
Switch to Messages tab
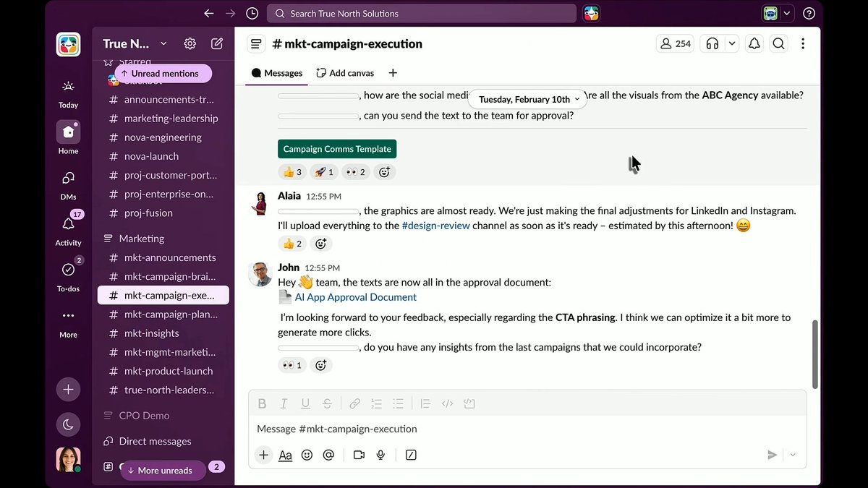pyautogui.click(x=277, y=73)
